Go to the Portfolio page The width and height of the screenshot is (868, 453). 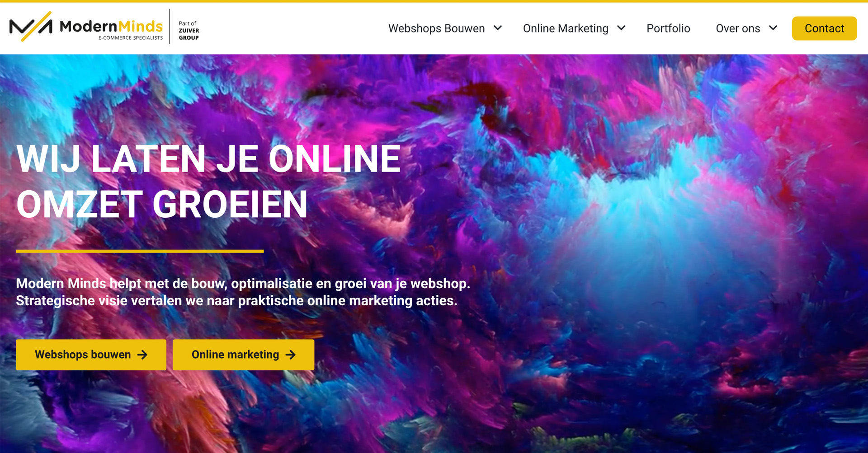click(x=668, y=28)
